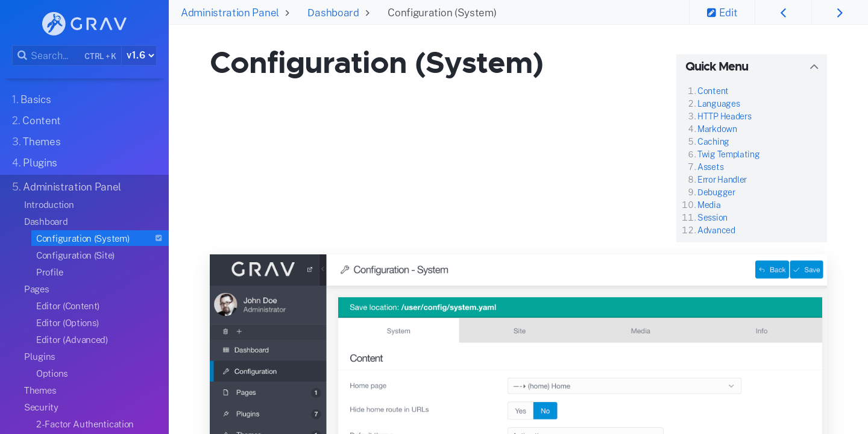Jump to Markdown section
Screen dimensions: 868x434
tap(717, 129)
